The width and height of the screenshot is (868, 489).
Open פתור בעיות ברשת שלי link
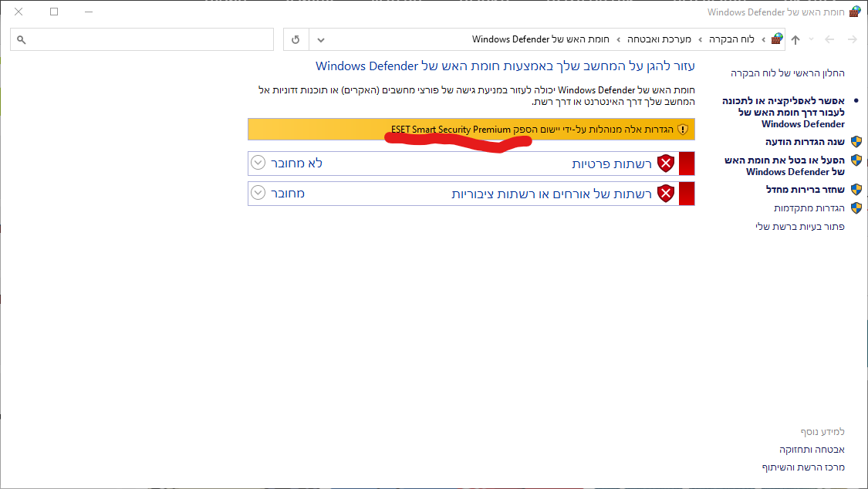800,226
